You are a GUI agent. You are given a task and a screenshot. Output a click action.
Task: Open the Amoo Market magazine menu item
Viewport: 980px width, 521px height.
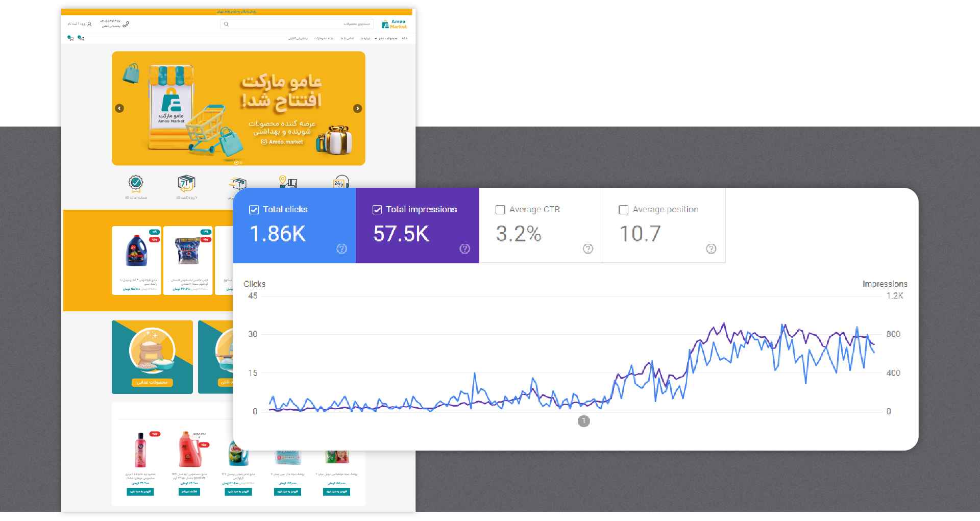(324, 38)
